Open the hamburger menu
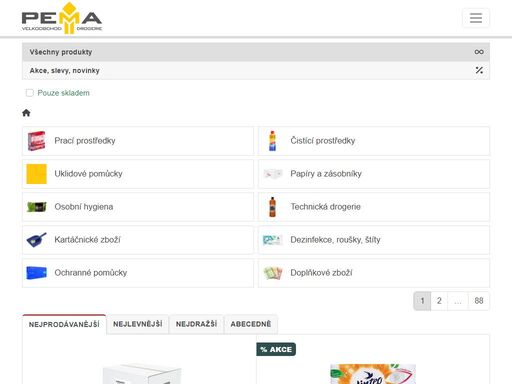512x384 pixels. (x=476, y=18)
